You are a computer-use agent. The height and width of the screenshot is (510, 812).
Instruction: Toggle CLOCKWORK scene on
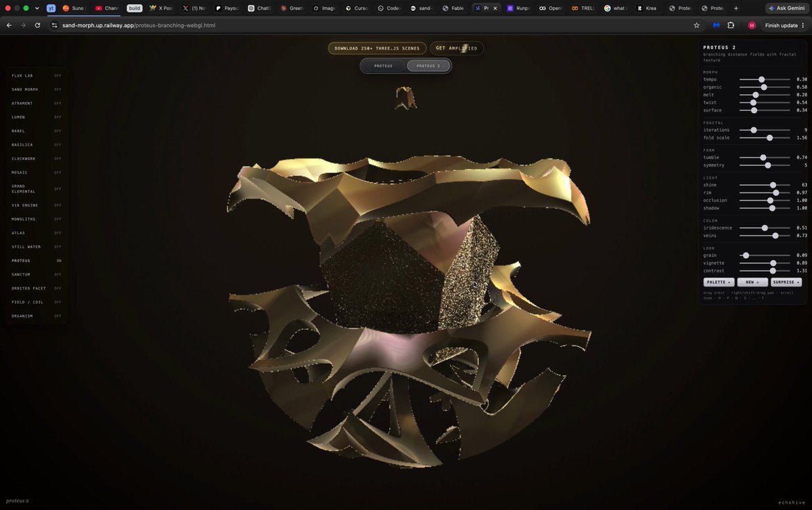pos(37,158)
